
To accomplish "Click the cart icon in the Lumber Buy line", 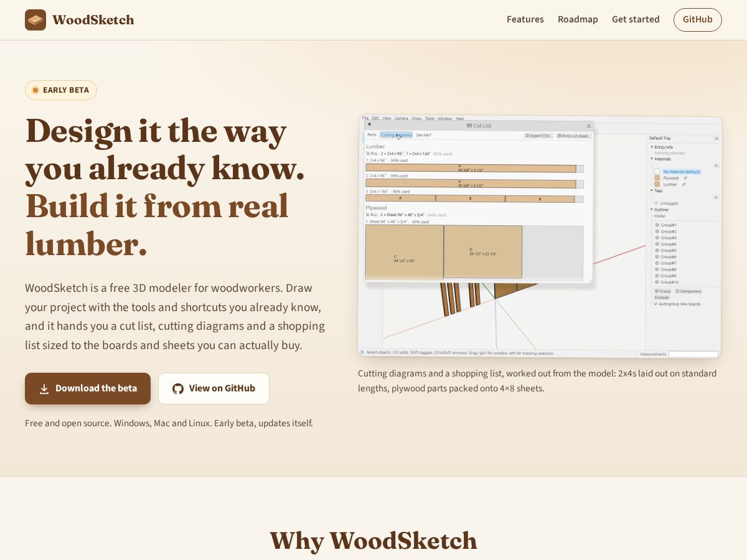I will (367, 153).
